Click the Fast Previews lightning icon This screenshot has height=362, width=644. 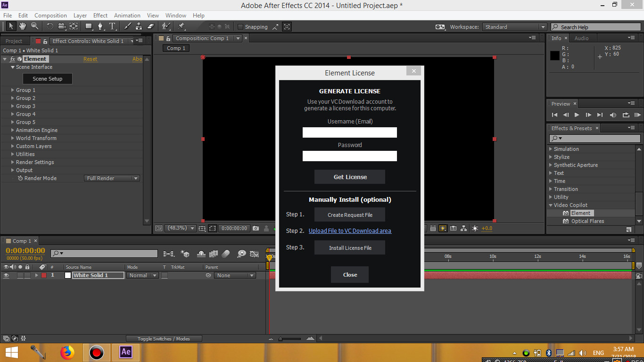443,228
